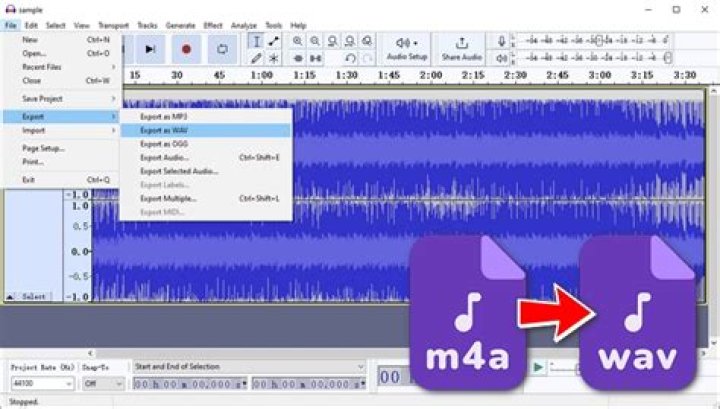
Task: Select Export Multiple menu entry
Action: [x=168, y=198]
